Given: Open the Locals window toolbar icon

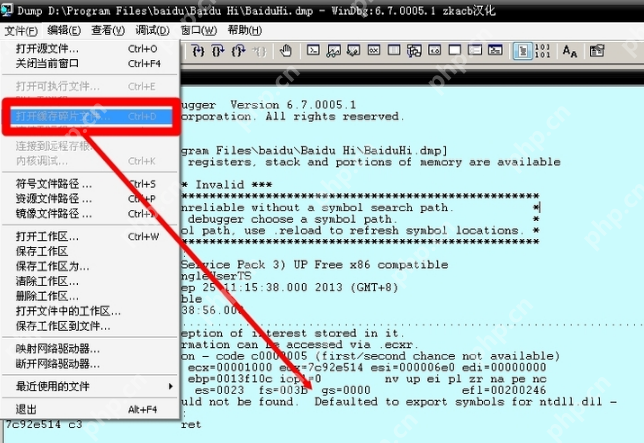Looking at the screenshot, I should tap(354, 50).
